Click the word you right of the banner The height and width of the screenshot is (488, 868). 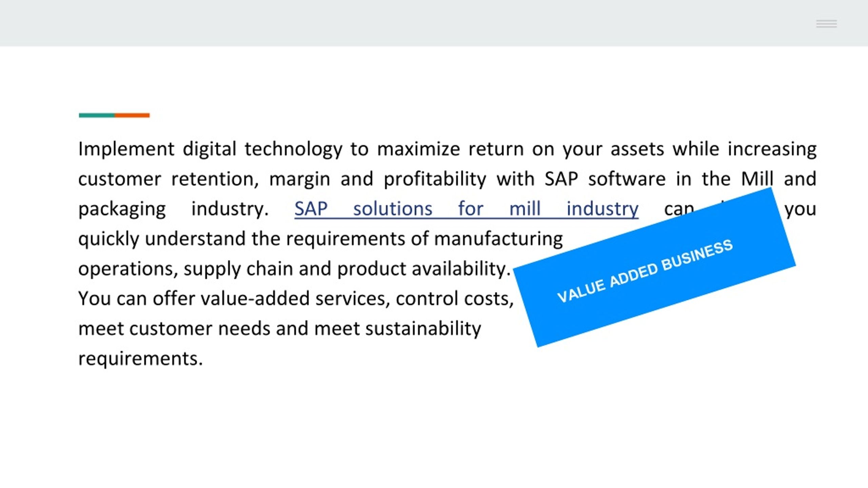[x=800, y=210]
